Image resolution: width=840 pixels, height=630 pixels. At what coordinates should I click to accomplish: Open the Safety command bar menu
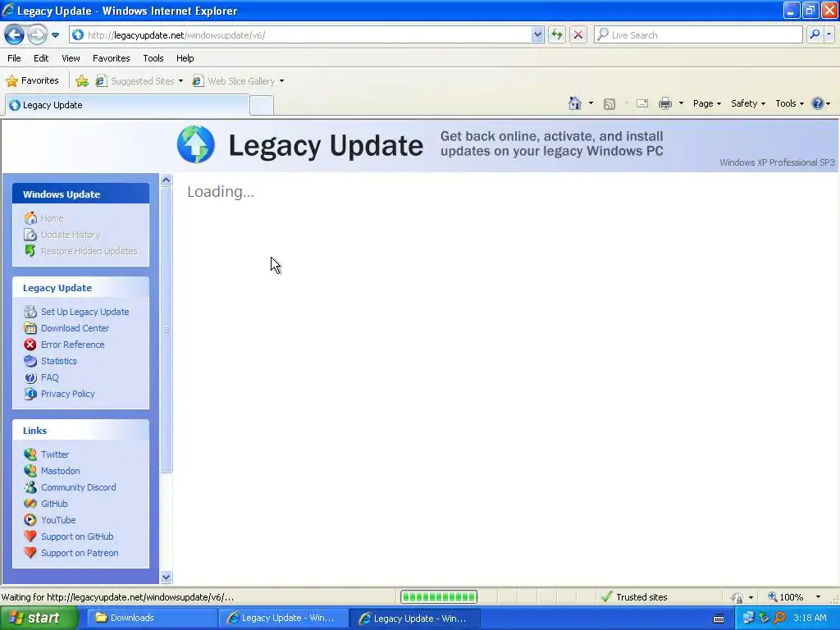748,103
